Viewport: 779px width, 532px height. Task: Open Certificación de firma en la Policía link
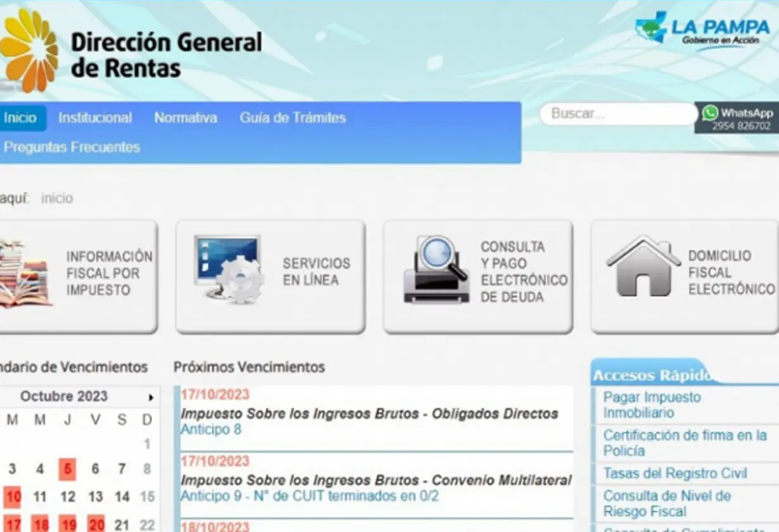click(685, 443)
